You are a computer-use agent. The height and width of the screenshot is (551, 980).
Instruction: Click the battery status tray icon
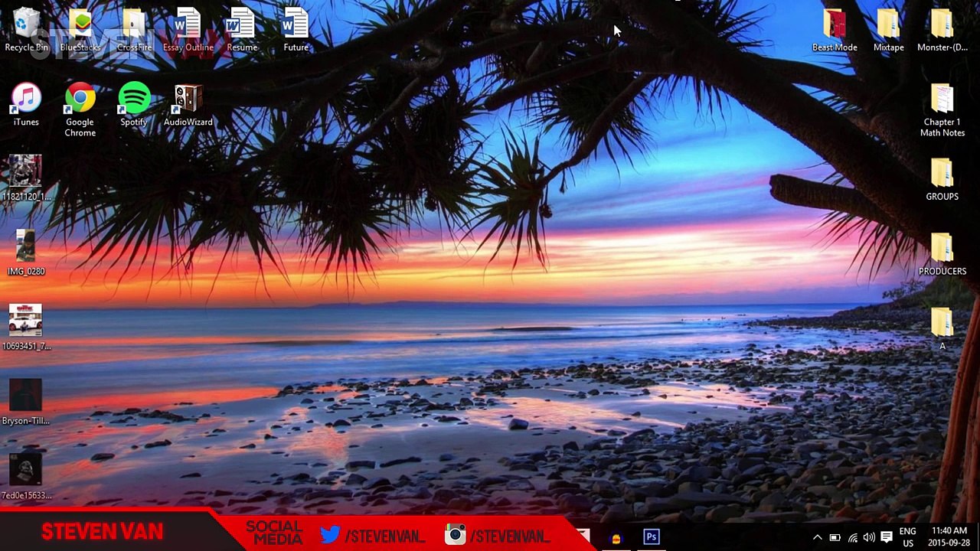coord(835,537)
